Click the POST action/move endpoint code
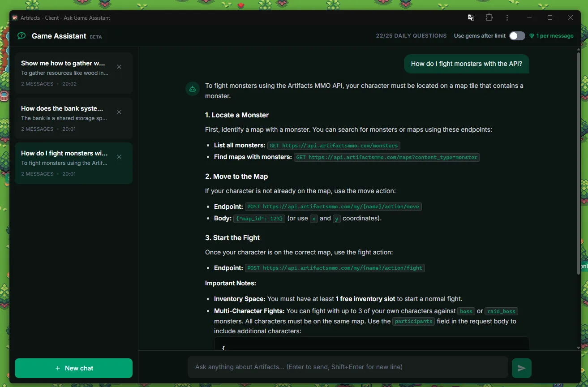Viewport: 588px width, 387px height. tap(333, 206)
